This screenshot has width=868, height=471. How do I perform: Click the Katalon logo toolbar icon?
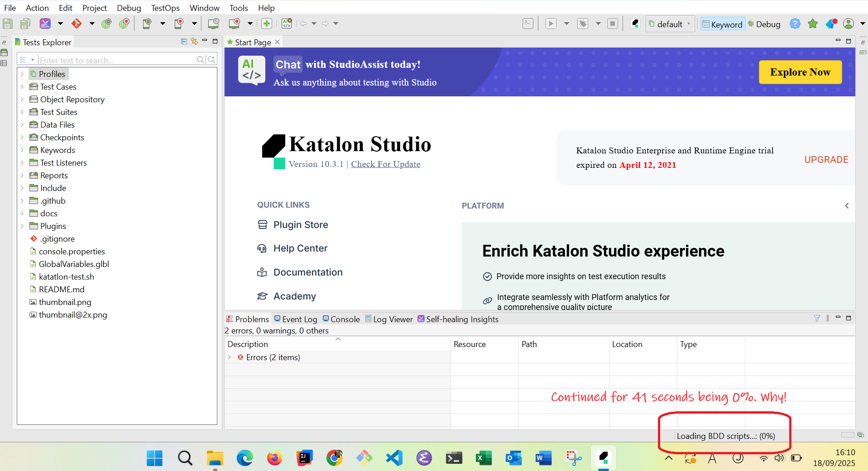tap(635, 24)
